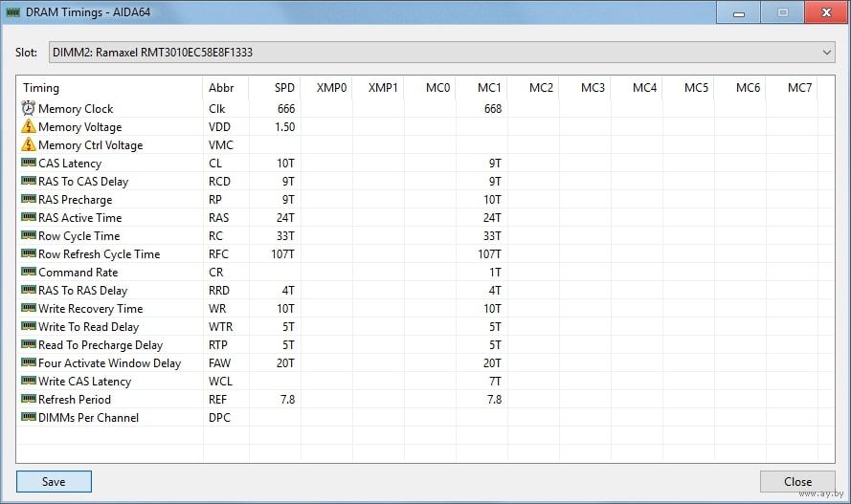Click the XMP0 column header

(331, 88)
